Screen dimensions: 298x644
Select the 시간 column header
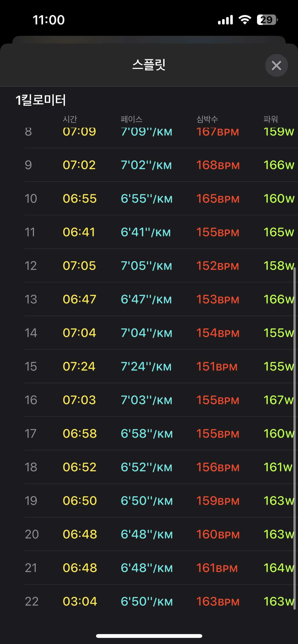coord(70,119)
